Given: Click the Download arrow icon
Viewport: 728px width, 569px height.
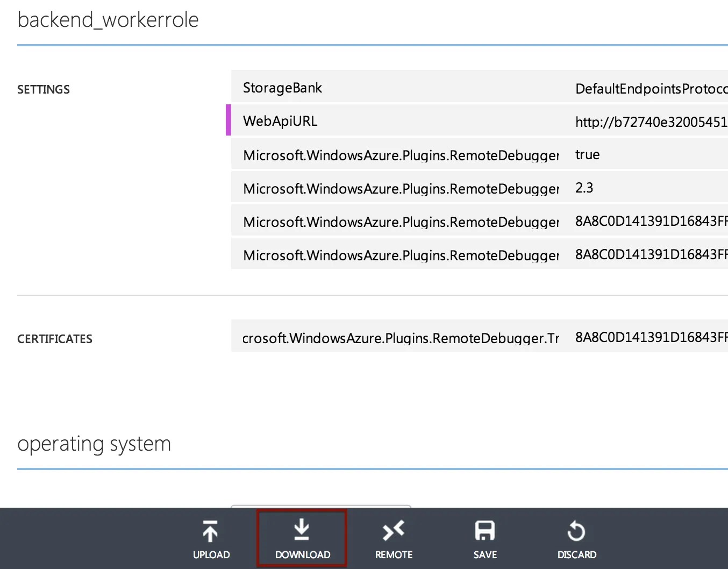Looking at the screenshot, I should pyautogui.click(x=302, y=530).
